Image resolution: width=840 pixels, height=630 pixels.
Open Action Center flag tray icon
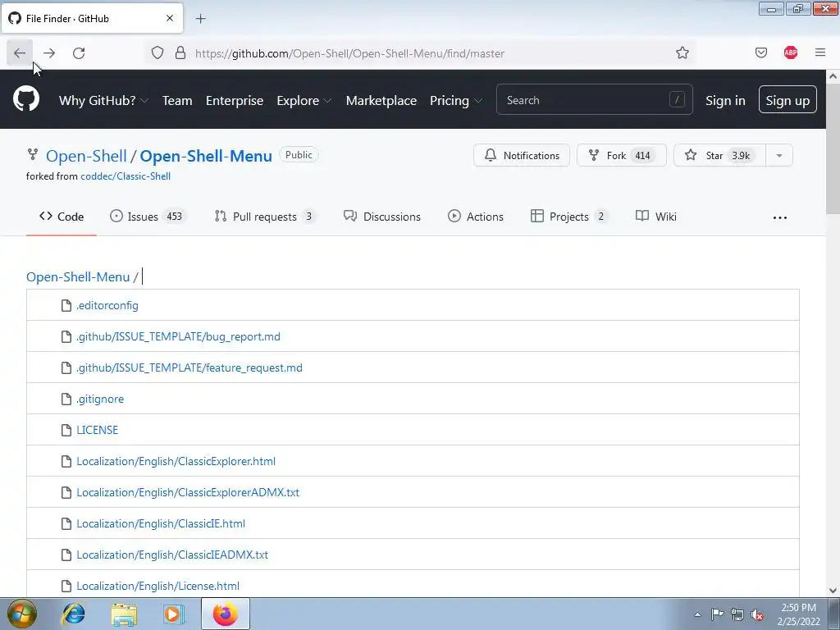click(717, 614)
